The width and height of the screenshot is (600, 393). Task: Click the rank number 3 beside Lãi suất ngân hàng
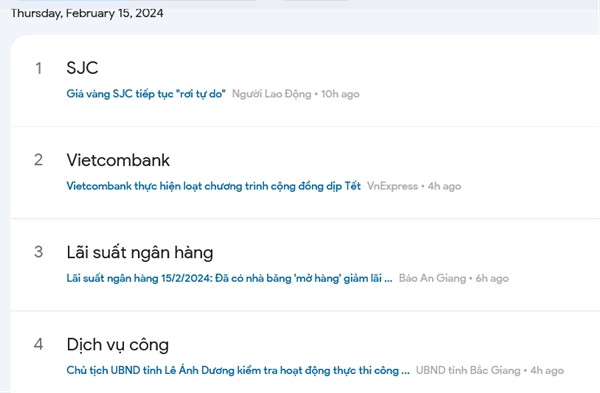click(x=39, y=252)
